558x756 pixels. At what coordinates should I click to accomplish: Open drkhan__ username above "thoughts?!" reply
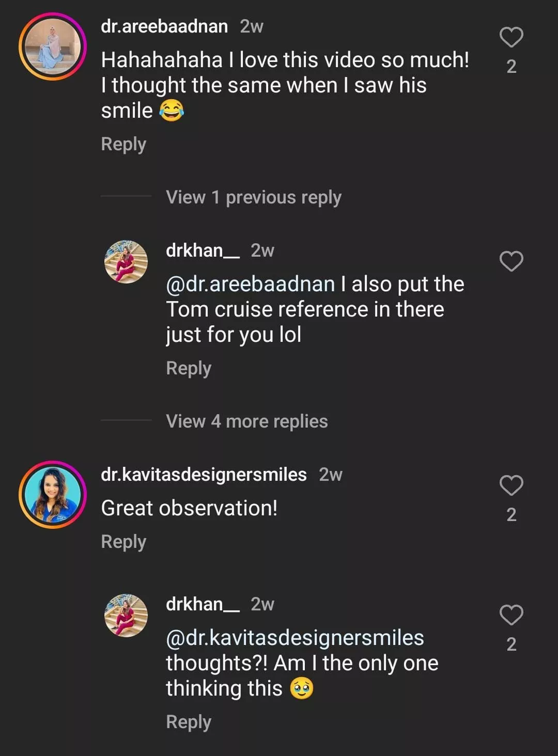(x=203, y=604)
